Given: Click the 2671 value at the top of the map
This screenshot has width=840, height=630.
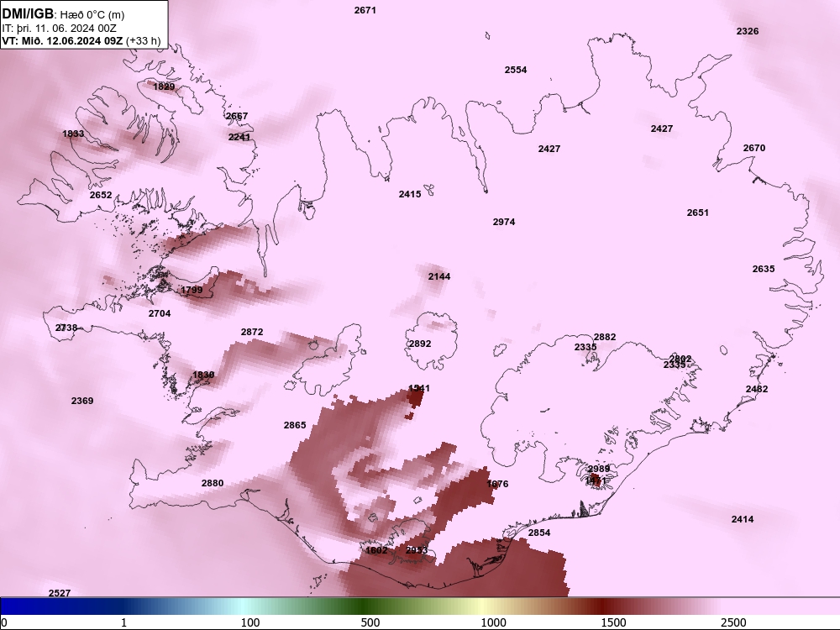Looking at the screenshot, I should point(365,10).
